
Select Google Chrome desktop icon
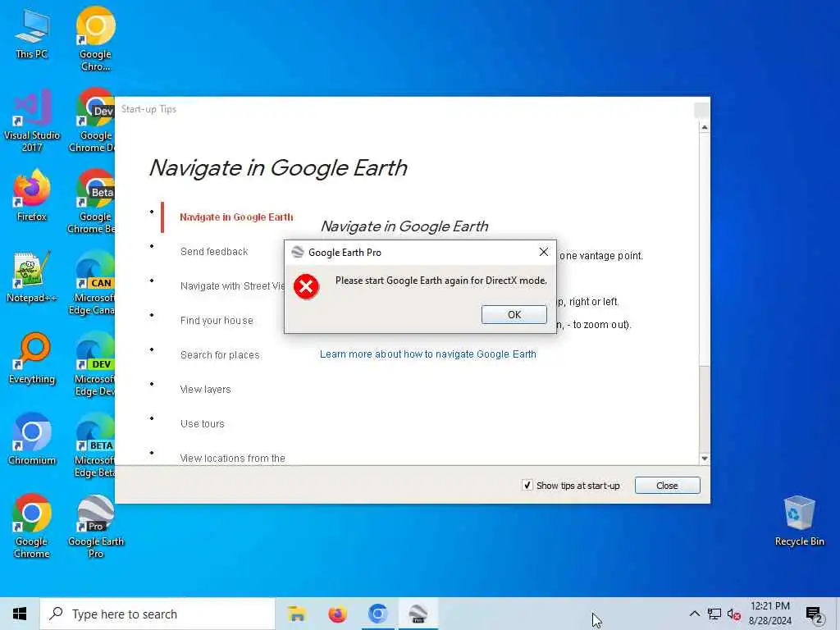(32, 527)
